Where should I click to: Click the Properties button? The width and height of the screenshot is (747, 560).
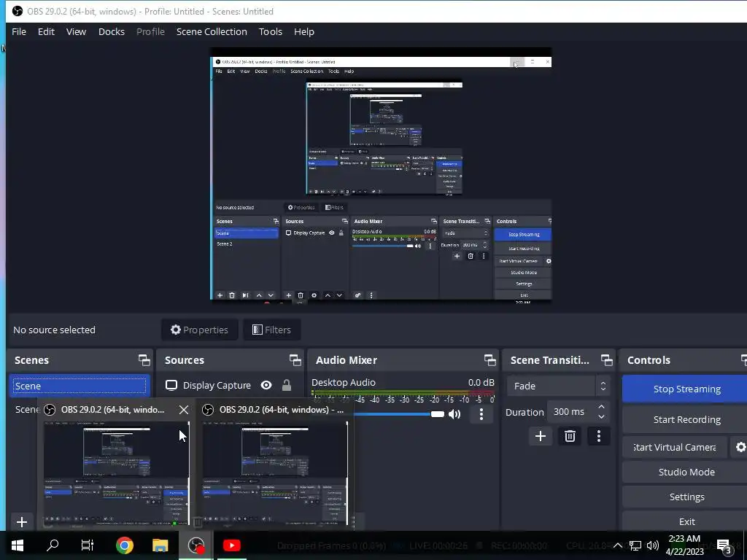[200, 330]
